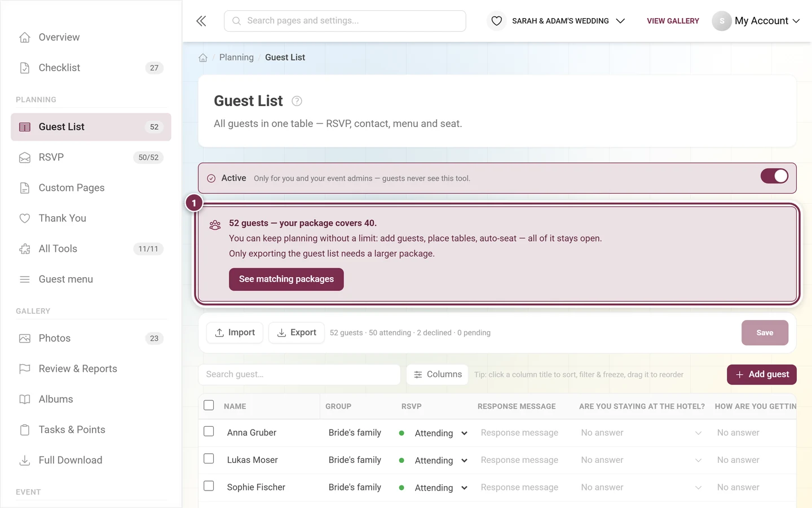The height and width of the screenshot is (508, 812).
Task: Select Guest List in the sidebar
Action: (91, 127)
